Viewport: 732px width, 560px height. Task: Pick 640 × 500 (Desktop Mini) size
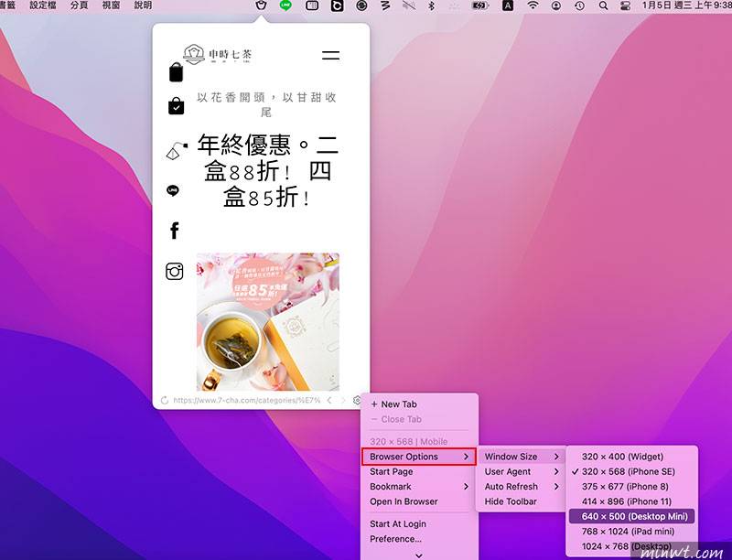pos(631,516)
